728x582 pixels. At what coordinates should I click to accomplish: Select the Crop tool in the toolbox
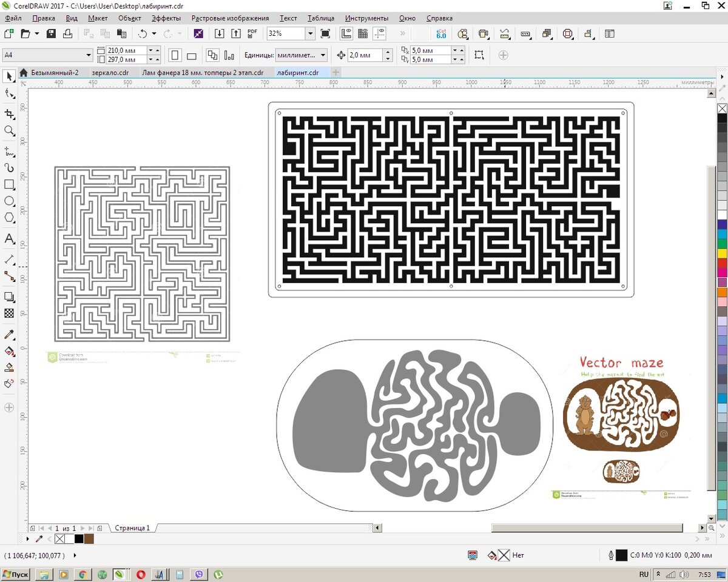(x=9, y=113)
